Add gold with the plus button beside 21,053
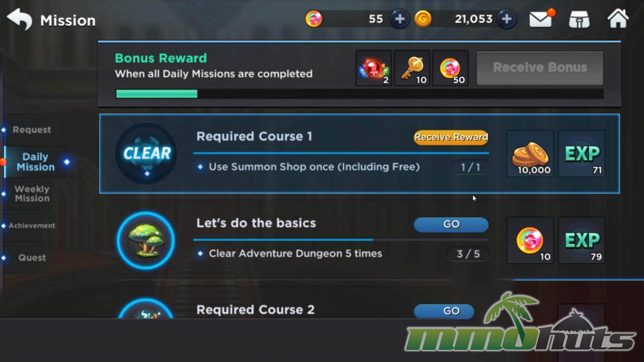This screenshot has width=644, height=362. [506, 19]
